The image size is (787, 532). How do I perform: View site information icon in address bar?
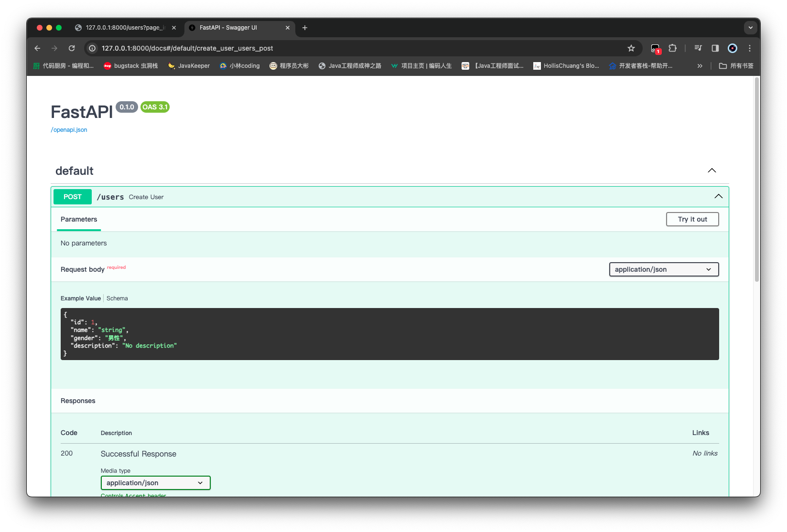[92, 48]
